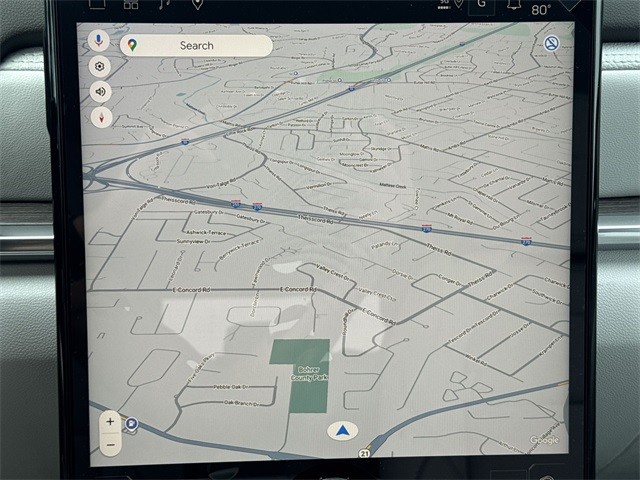This screenshot has height=480, width=640.
Task: Zoom in with the plus button
Action: pyautogui.click(x=110, y=422)
